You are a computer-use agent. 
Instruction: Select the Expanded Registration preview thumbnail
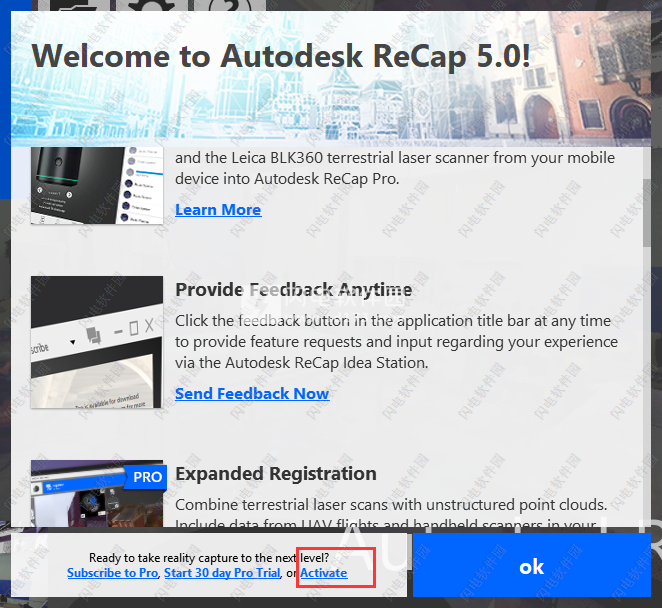click(x=97, y=493)
